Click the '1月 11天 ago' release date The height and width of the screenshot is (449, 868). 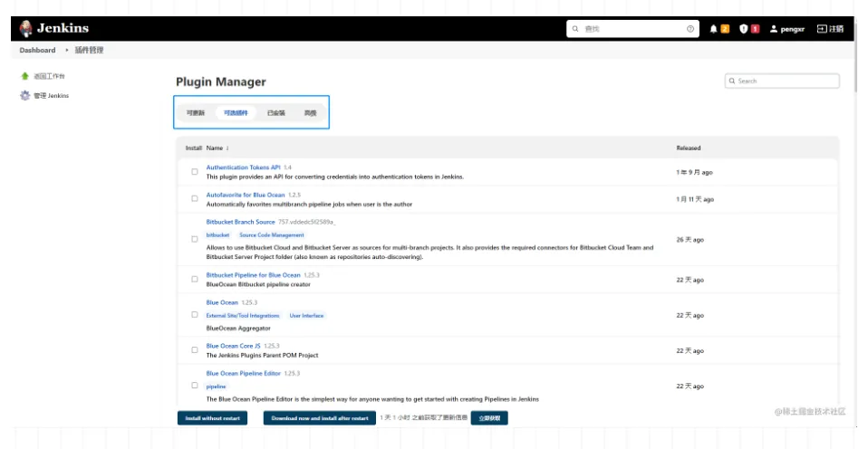coord(695,199)
